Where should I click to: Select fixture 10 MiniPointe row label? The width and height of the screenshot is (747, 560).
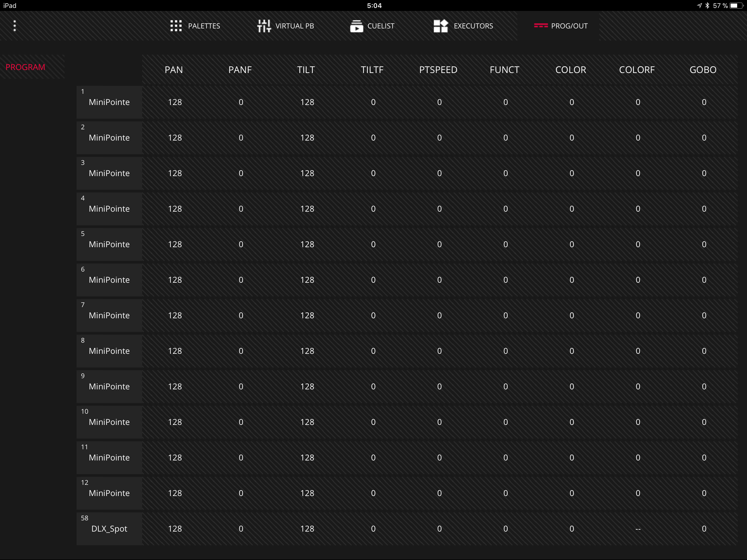pos(109,422)
